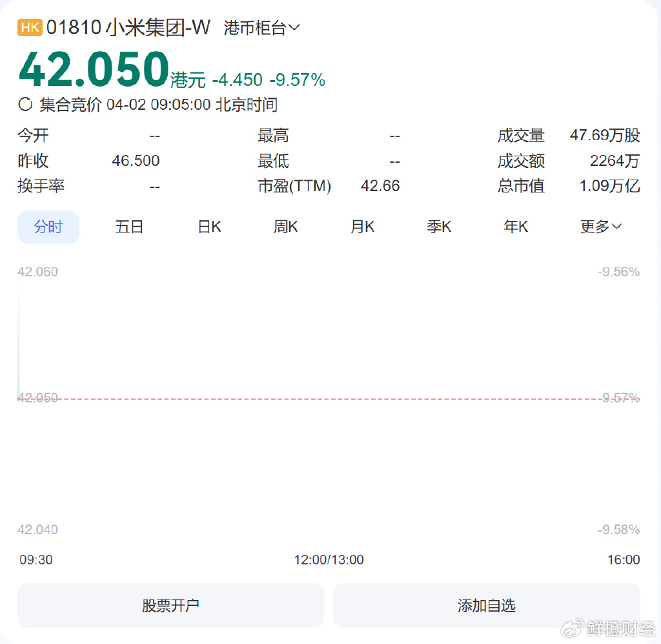Click the large 42.050 price figure
The image size is (661, 644).
(93, 69)
